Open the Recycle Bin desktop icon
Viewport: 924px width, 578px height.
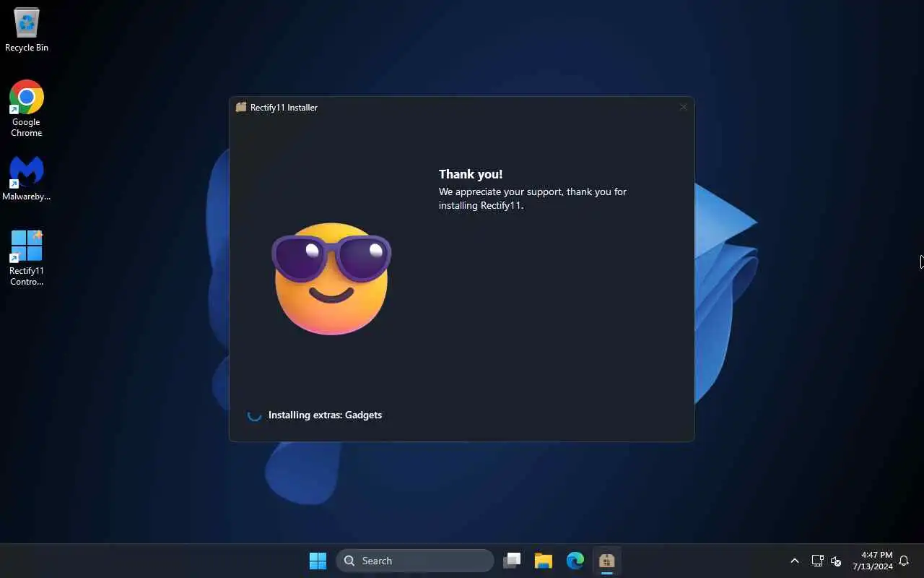(x=27, y=30)
